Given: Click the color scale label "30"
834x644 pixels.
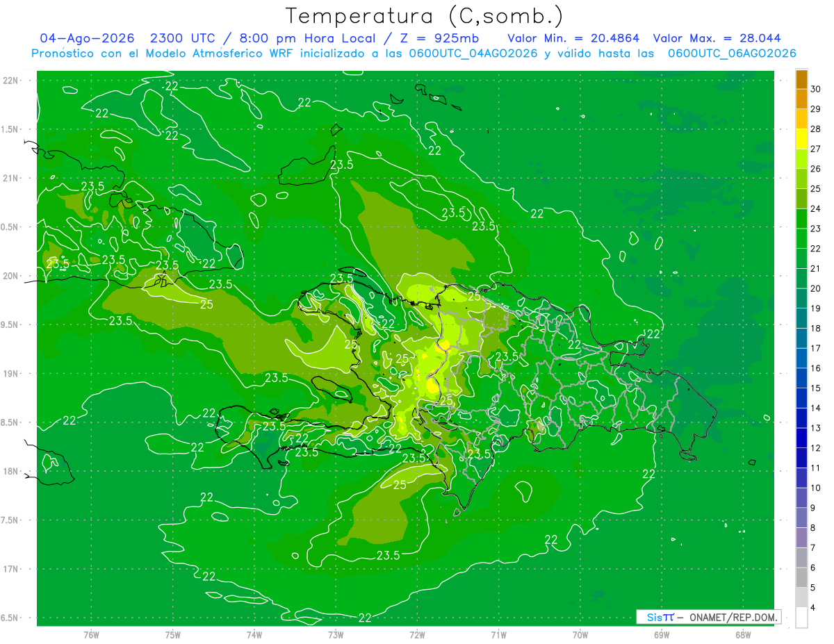Looking at the screenshot, I should coord(816,89).
